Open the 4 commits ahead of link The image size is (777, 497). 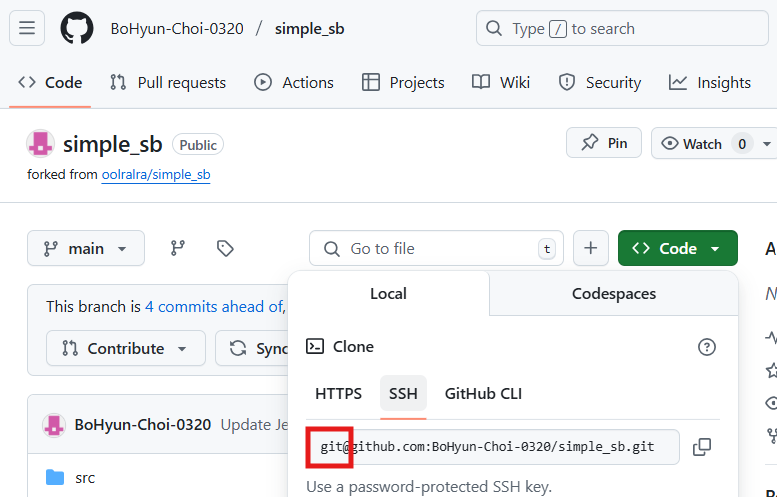[x=214, y=307]
